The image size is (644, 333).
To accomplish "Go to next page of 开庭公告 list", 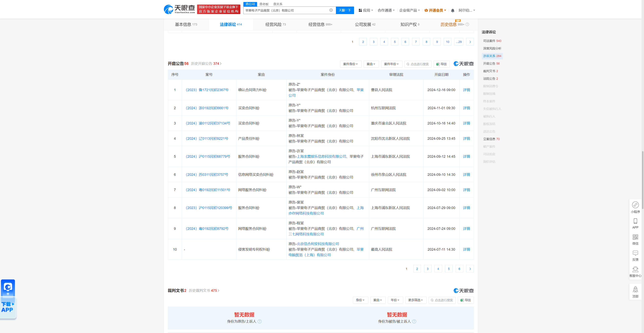I will click(470, 269).
